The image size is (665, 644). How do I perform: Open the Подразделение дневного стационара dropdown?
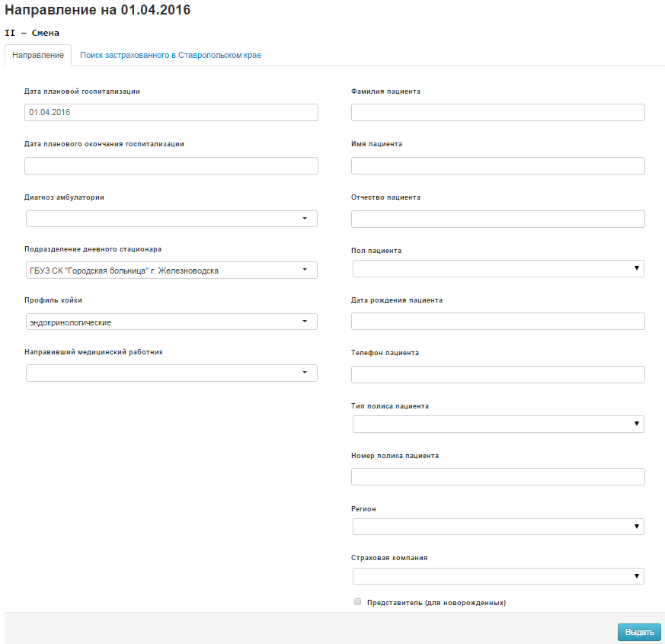(171, 271)
